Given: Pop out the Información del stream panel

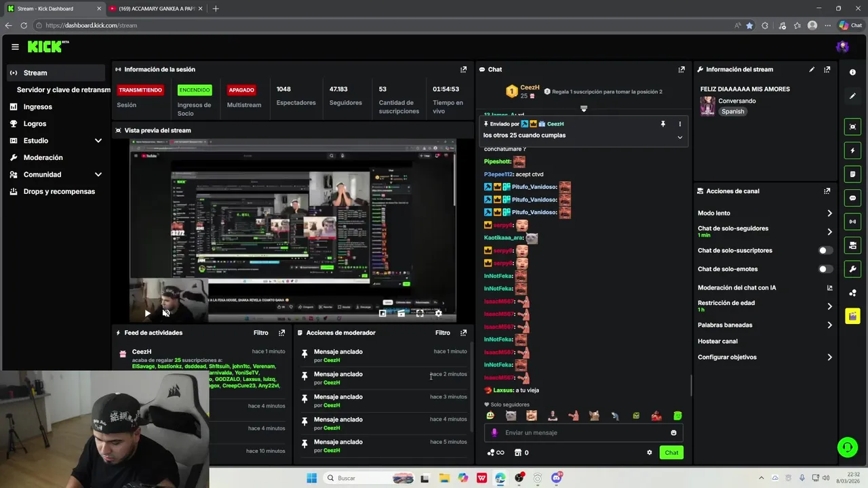Looking at the screenshot, I should pyautogui.click(x=827, y=69).
